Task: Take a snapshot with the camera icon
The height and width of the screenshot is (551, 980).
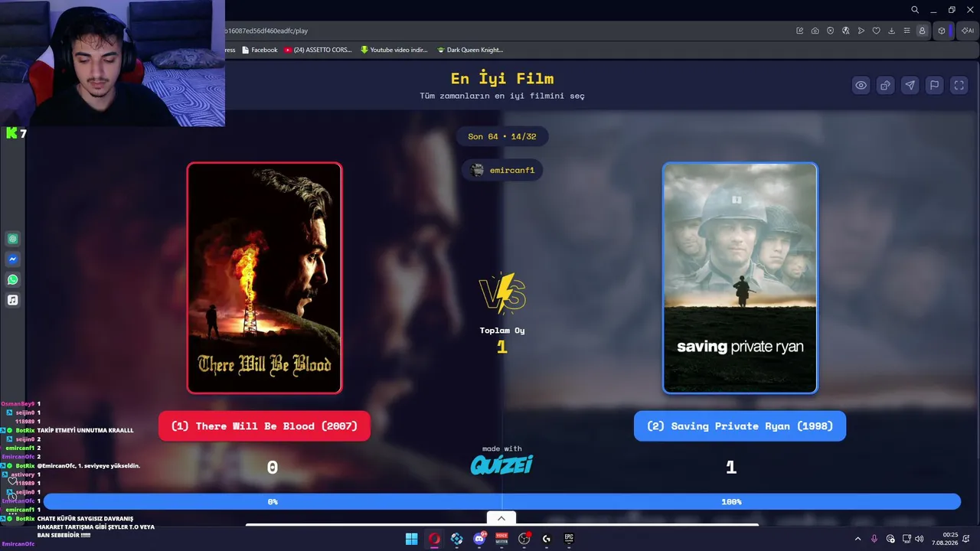Action: click(815, 31)
